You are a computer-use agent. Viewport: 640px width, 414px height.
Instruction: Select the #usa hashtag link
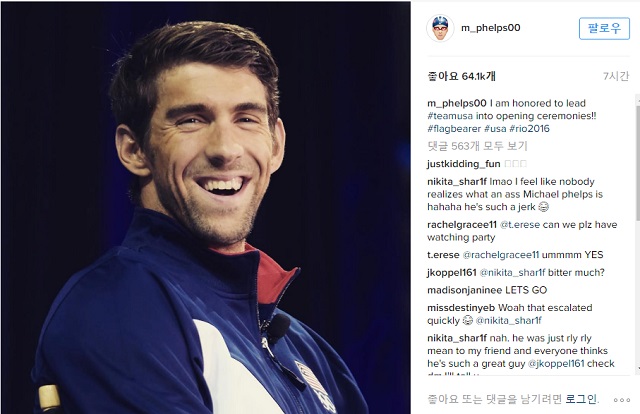[x=495, y=129]
